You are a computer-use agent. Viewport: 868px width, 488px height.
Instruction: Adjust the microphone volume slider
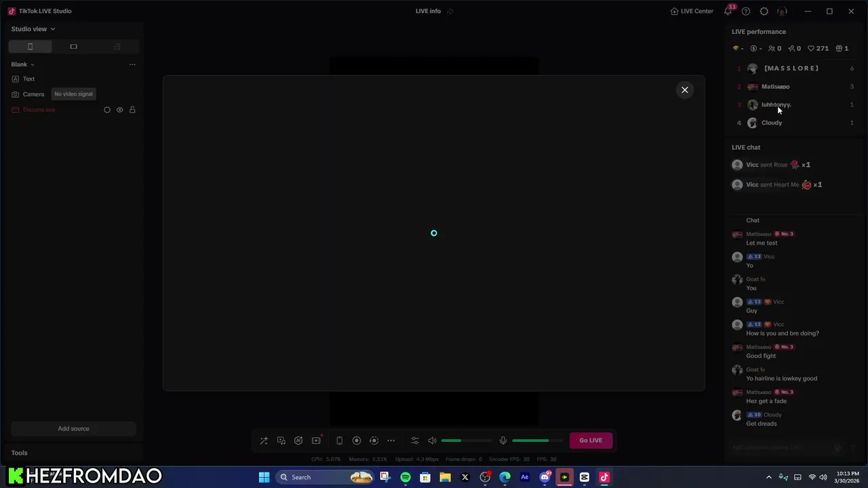pos(537,441)
